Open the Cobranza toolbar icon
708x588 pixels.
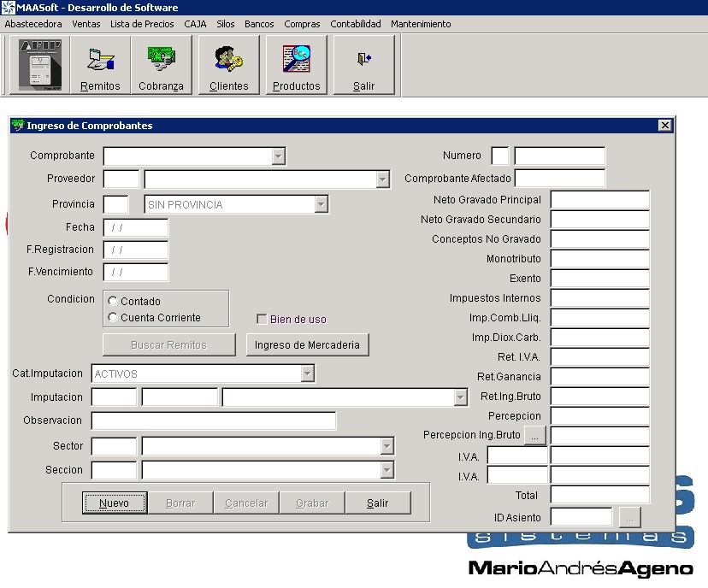pos(161,66)
